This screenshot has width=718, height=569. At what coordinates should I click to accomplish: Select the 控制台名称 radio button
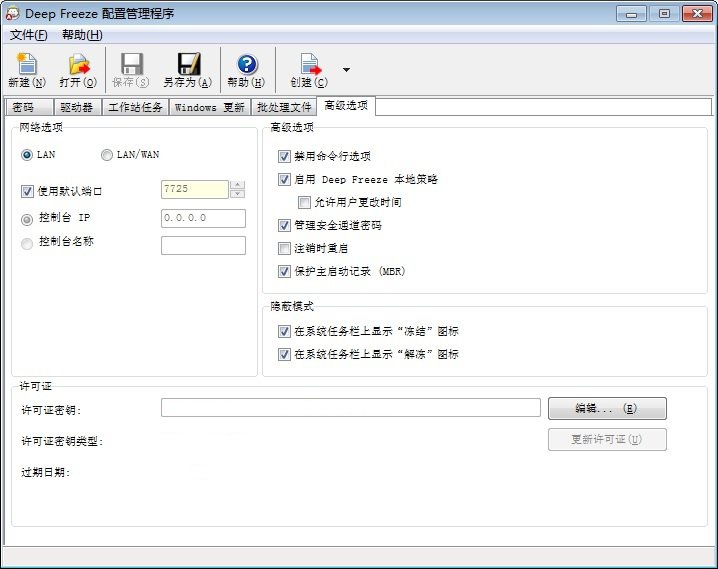tap(27, 244)
